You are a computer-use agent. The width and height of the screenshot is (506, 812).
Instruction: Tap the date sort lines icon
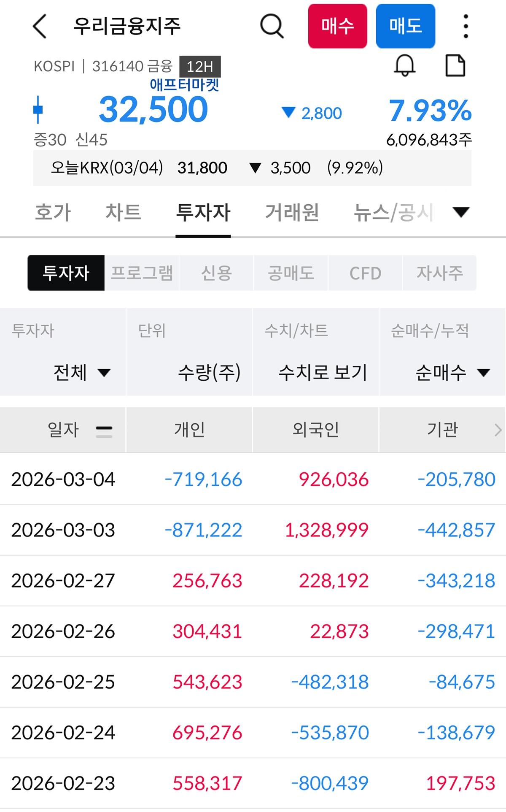[104, 431]
